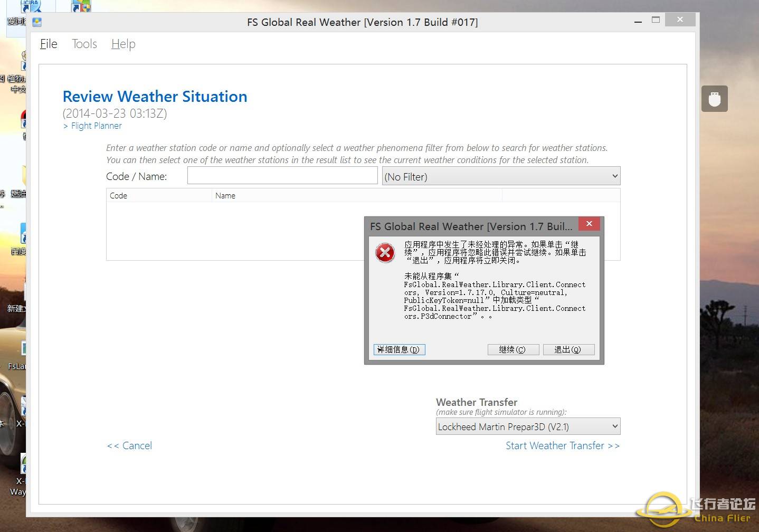The height and width of the screenshot is (532, 759).
Task: Sort results by Name column header
Action: click(x=357, y=195)
